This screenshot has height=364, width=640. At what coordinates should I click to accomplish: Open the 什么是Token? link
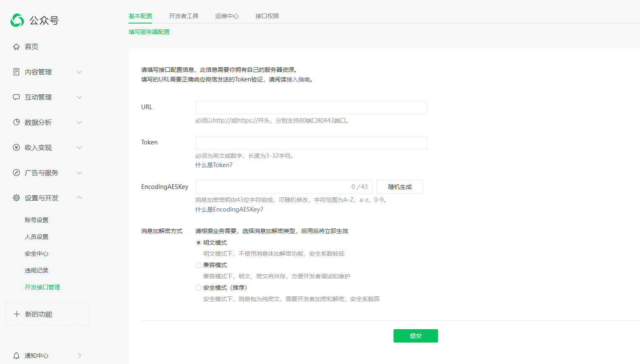(214, 165)
